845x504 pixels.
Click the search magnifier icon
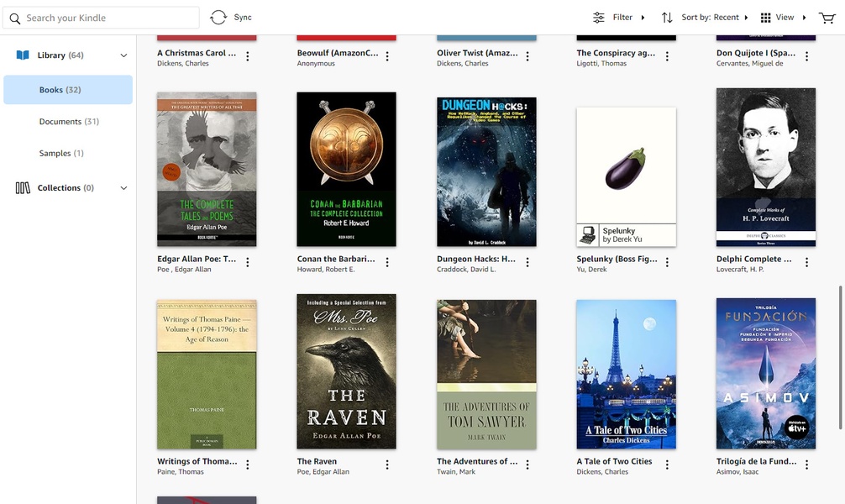(14, 18)
